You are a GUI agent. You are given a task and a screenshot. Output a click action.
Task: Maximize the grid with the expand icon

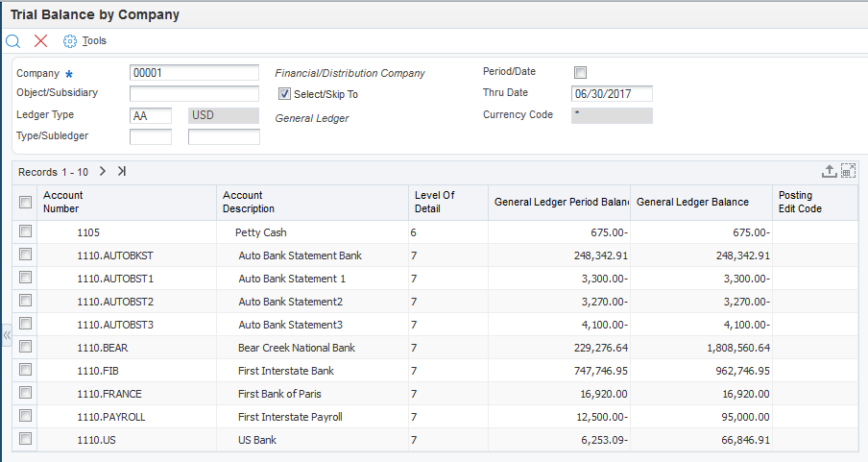click(x=848, y=171)
